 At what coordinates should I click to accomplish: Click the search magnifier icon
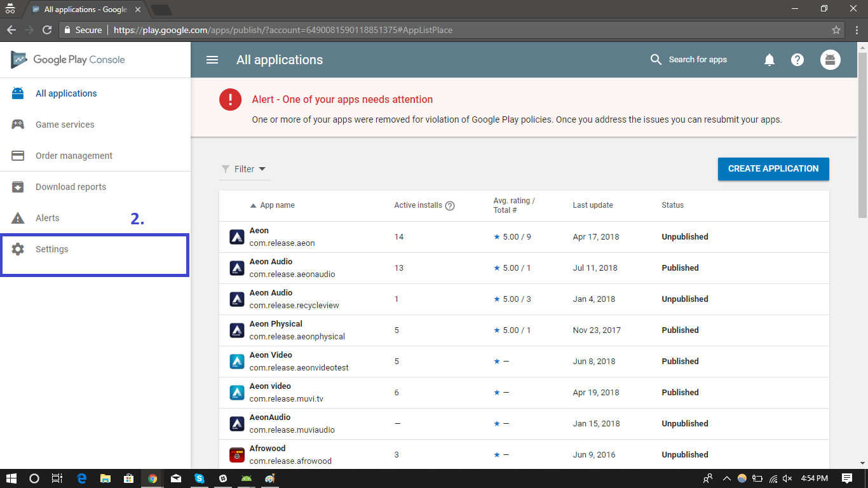click(656, 60)
